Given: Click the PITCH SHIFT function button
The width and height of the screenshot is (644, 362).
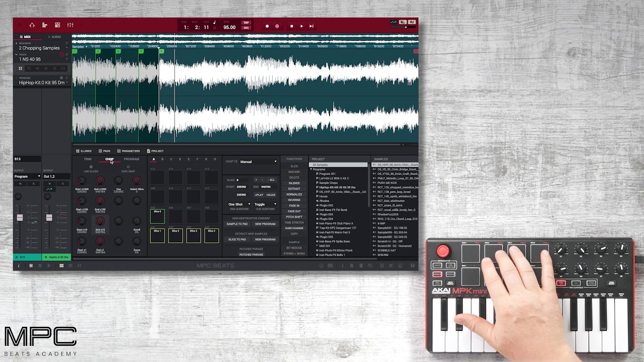Looking at the screenshot, I should click(294, 217).
